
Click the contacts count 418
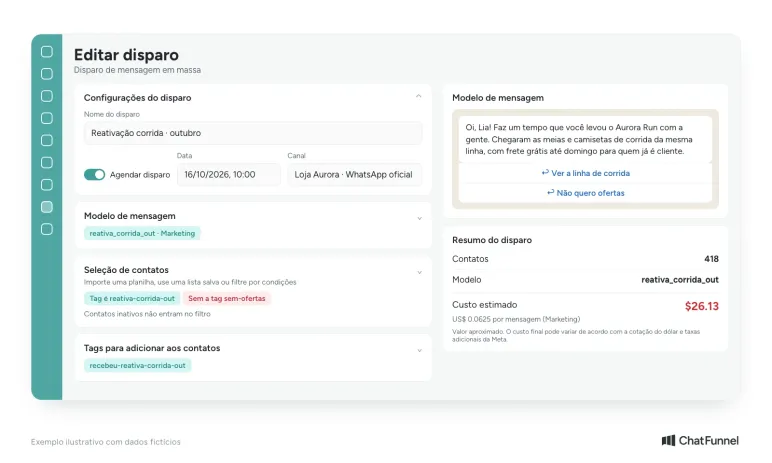[x=711, y=259]
